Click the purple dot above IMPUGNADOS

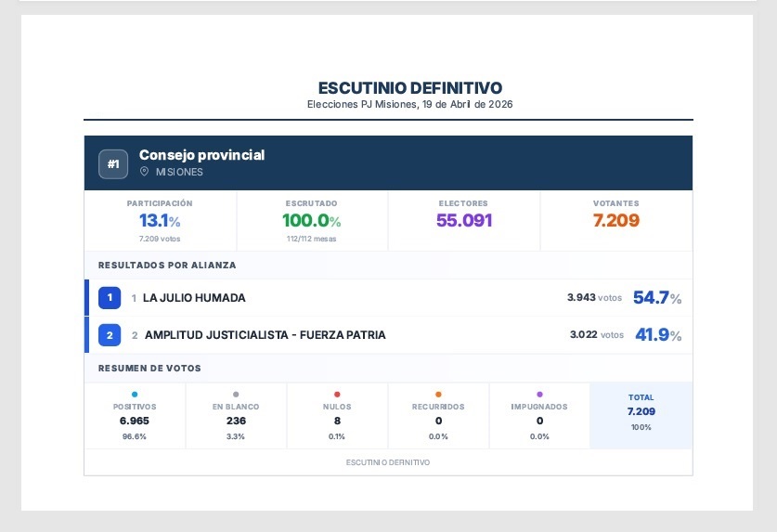click(x=539, y=395)
